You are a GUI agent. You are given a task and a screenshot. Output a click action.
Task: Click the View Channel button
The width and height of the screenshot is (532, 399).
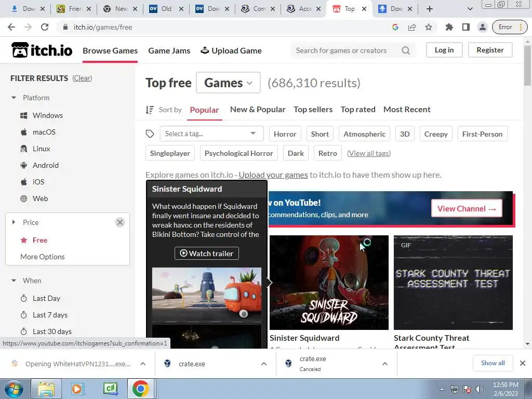click(x=467, y=208)
